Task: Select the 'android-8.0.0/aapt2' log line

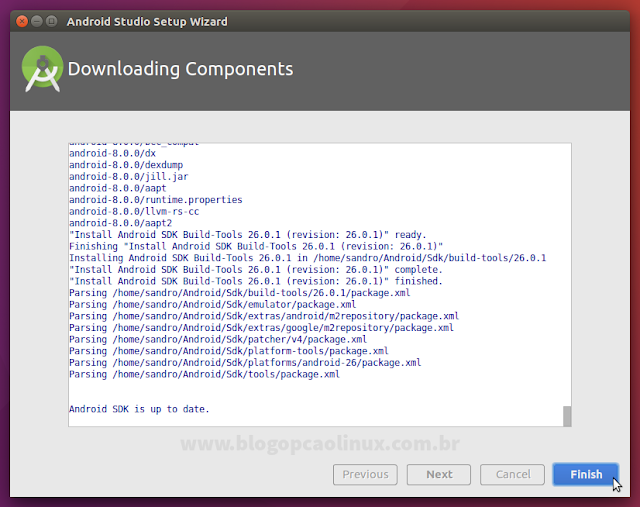Action: [120, 223]
